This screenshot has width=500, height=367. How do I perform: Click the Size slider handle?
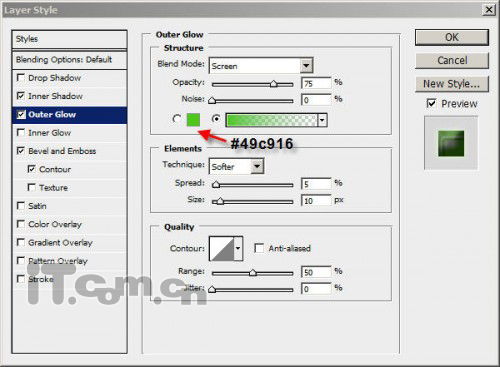coord(220,201)
